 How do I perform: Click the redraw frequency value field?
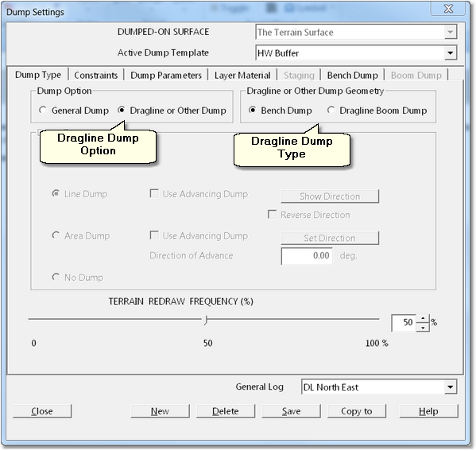404,322
